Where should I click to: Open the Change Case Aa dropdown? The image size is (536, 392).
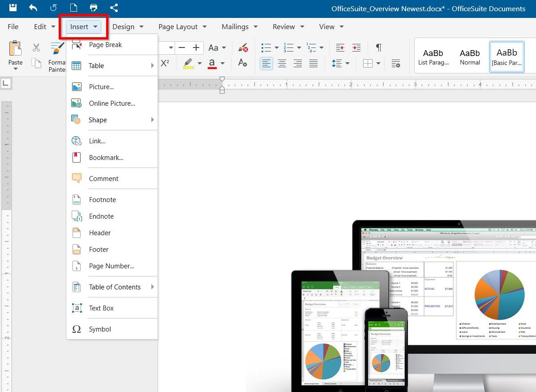pos(217,47)
